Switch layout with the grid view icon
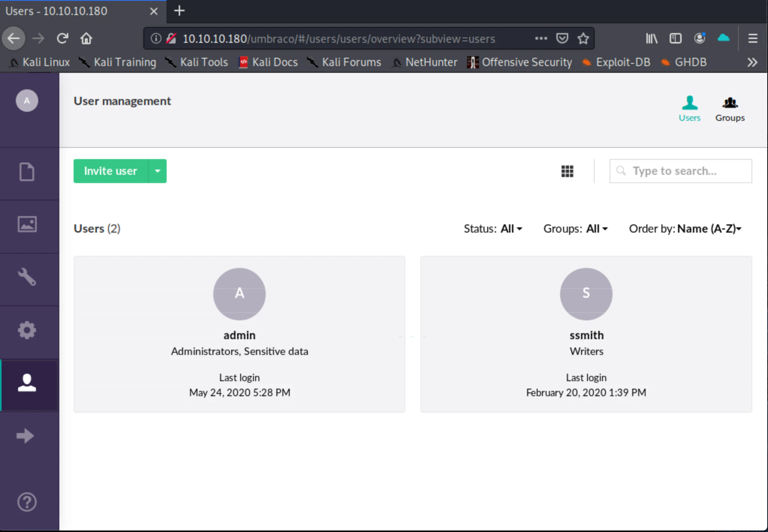Screen dimensions: 768x532 (567, 171)
